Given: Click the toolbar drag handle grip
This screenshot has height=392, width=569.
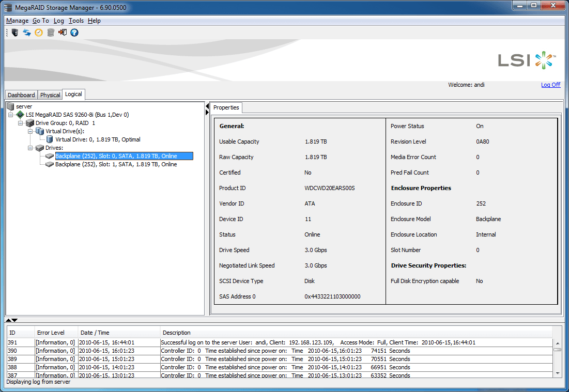Looking at the screenshot, I should 7,33.
